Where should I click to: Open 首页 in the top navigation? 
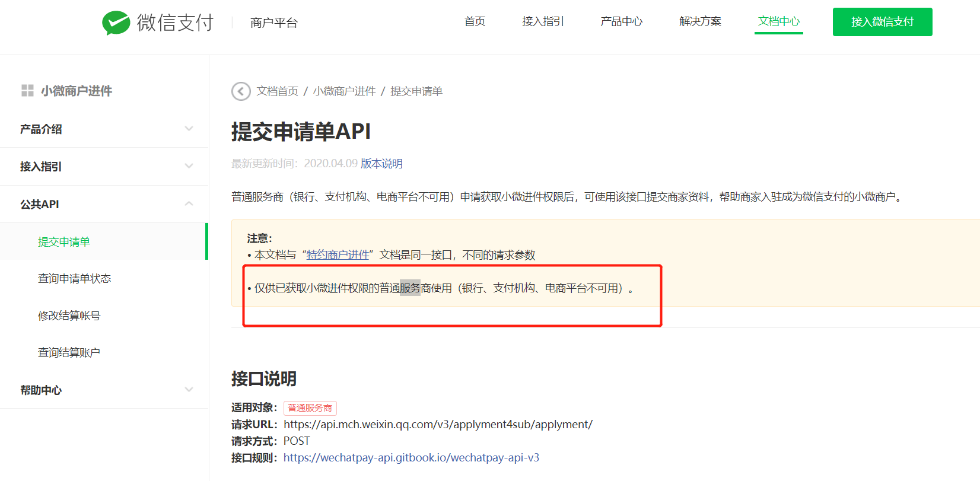[x=475, y=21]
